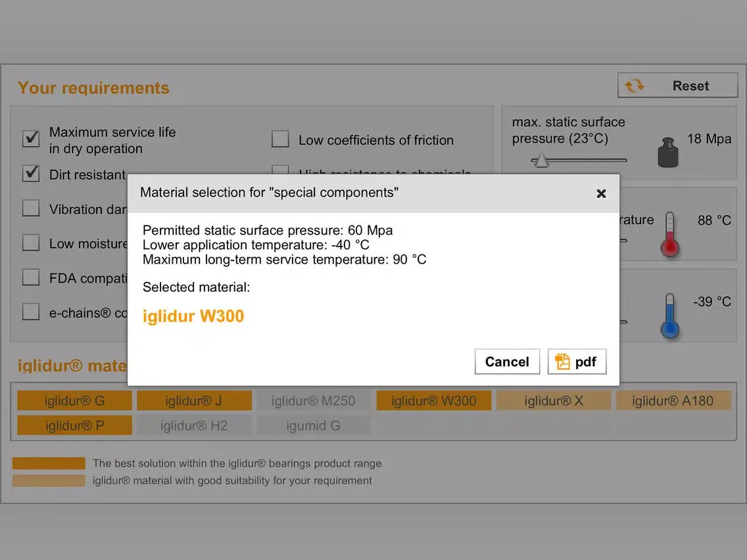The width and height of the screenshot is (747, 560).
Task: Click the weight icon beside 18 Mpa
Action: pyautogui.click(x=668, y=152)
